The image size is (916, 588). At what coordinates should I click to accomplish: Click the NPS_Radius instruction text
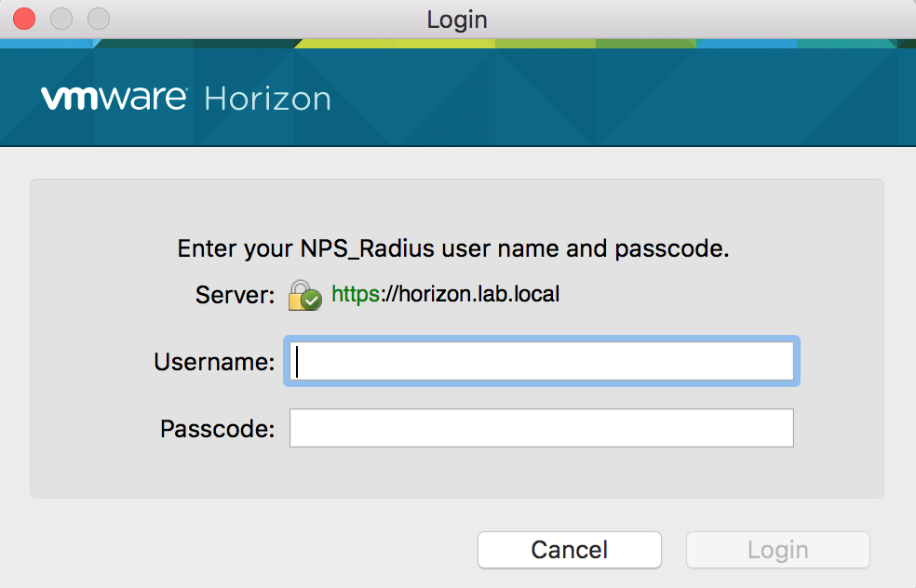tap(453, 248)
